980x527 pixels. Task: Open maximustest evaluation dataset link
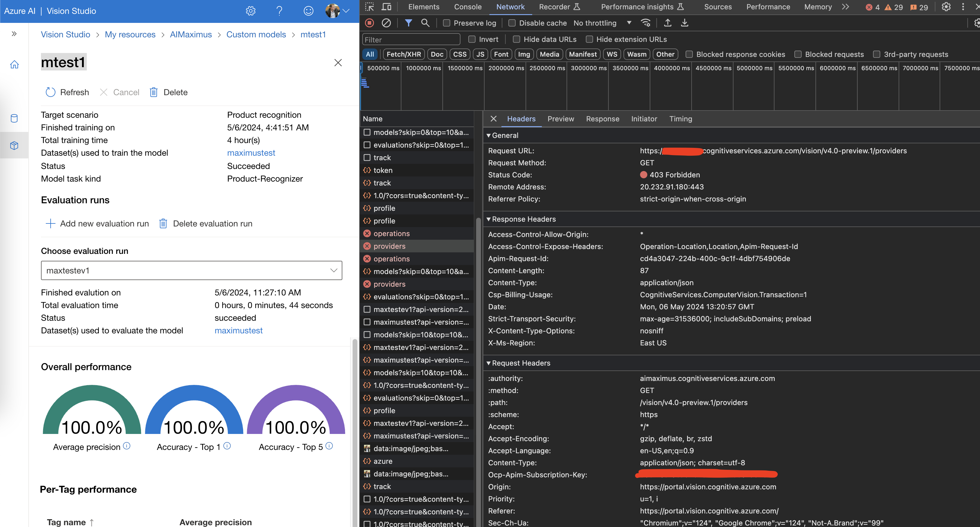click(239, 330)
